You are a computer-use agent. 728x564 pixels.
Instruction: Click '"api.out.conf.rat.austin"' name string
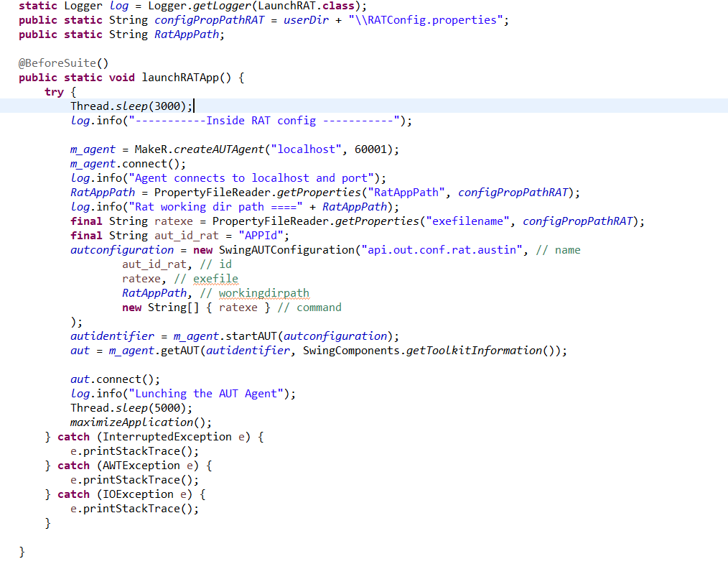(x=442, y=251)
